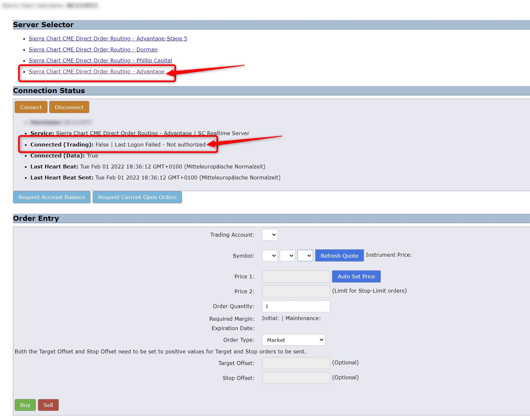Screen dimensions: 530x420
Task: Select the 'Connected (Data): True' status text
Action: pos(64,156)
